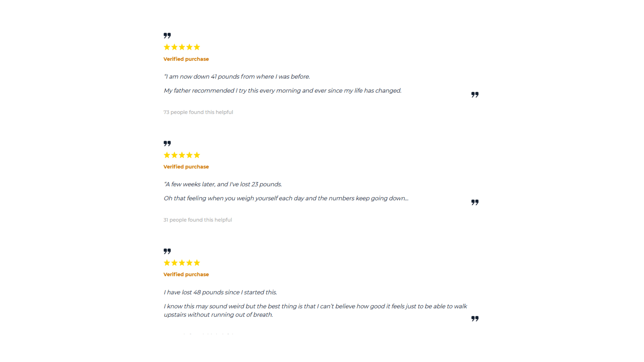Click the five-star rating of second review
This screenshot has height=362, width=644.
pos(182,155)
